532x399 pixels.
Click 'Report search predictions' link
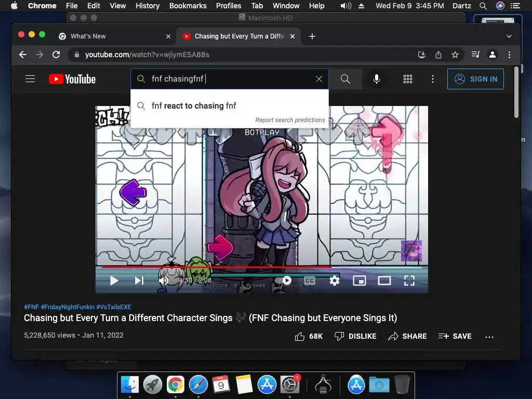click(x=290, y=120)
